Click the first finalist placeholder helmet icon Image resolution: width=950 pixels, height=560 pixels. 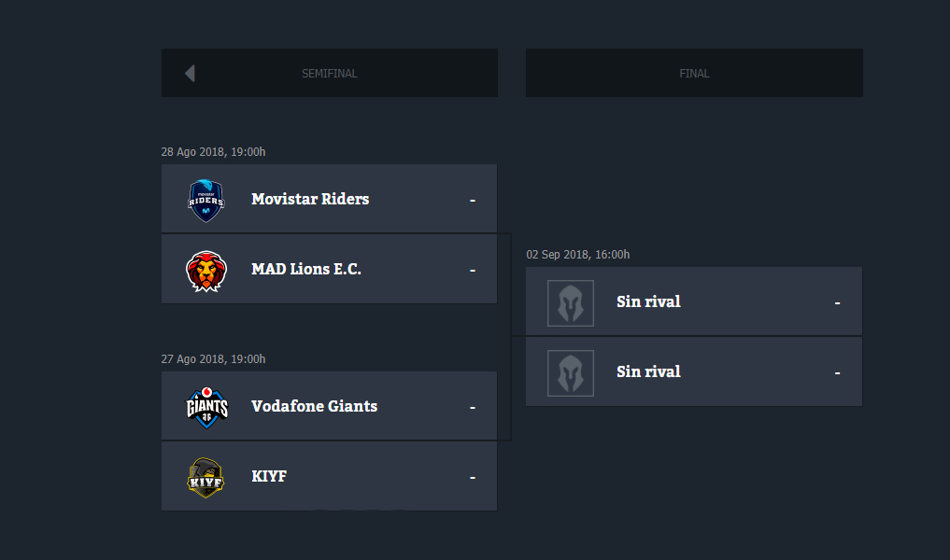(x=570, y=303)
